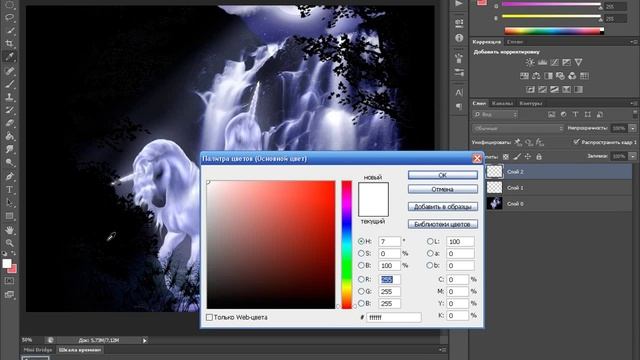
Task: Open the blend mode dropdown in Layers
Action: pos(518,128)
